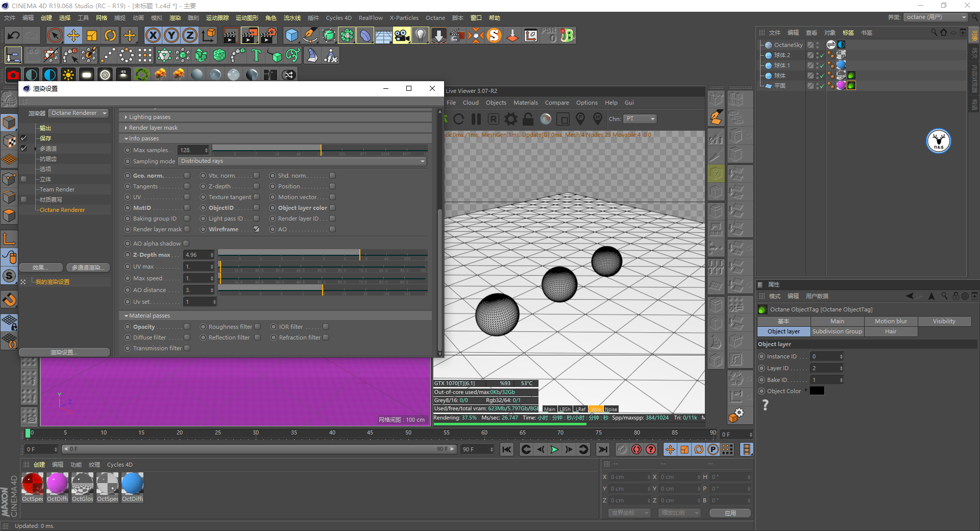Open the Octane menu in menu bar
Screen dimensions: 980x531
[435, 18]
